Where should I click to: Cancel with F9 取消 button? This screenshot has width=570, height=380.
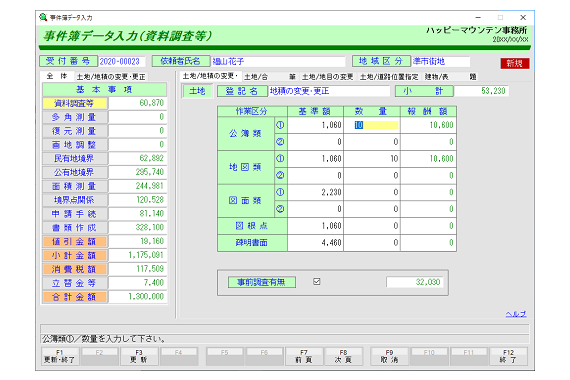click(389, 356)
